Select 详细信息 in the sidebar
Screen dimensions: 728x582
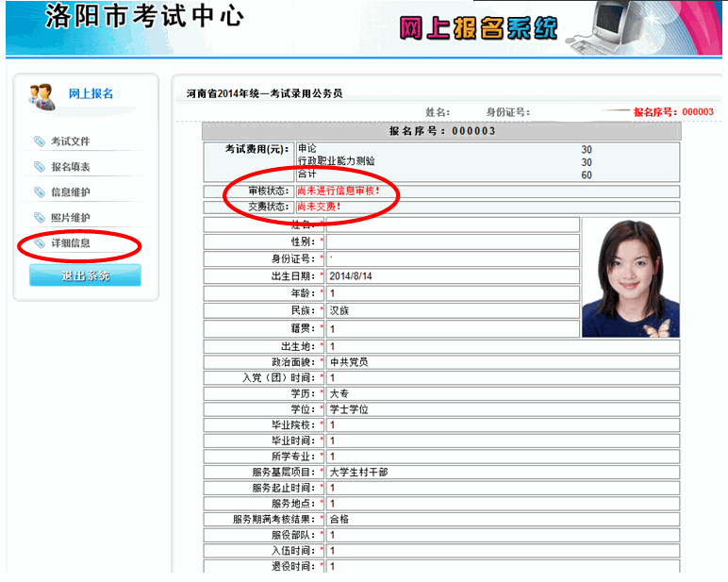[71, 243]
